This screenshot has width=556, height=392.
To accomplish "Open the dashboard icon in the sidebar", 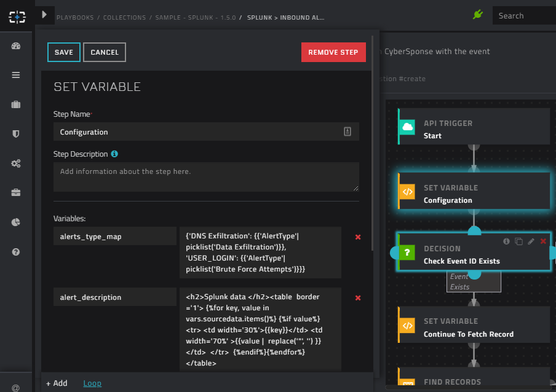I will coord(16,46).
